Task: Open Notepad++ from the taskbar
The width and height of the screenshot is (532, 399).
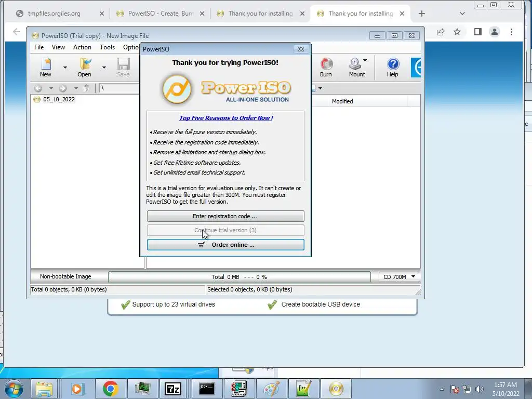Action: [303, 389]
